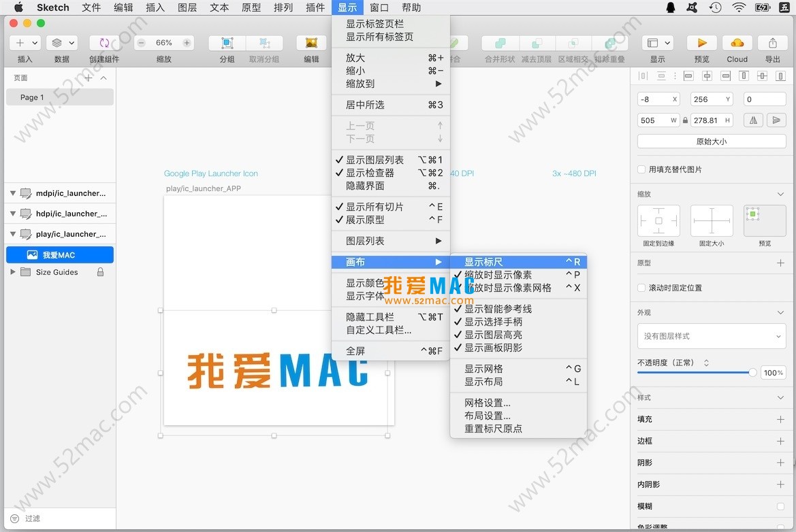Screen dimensions: 796x532
Task: Click the align right edges icon
Action: pos(725,76)
